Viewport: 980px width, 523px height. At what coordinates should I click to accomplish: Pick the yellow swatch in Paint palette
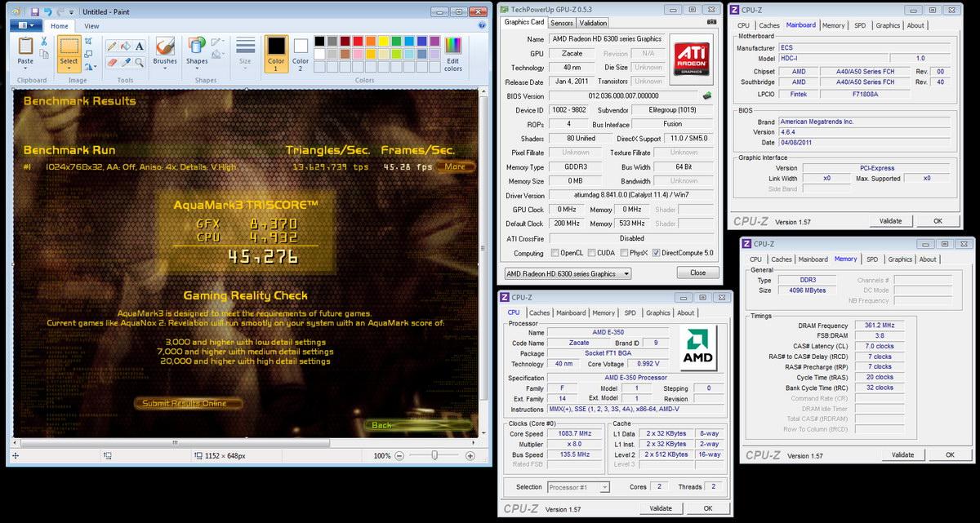(x=385, y=41)
